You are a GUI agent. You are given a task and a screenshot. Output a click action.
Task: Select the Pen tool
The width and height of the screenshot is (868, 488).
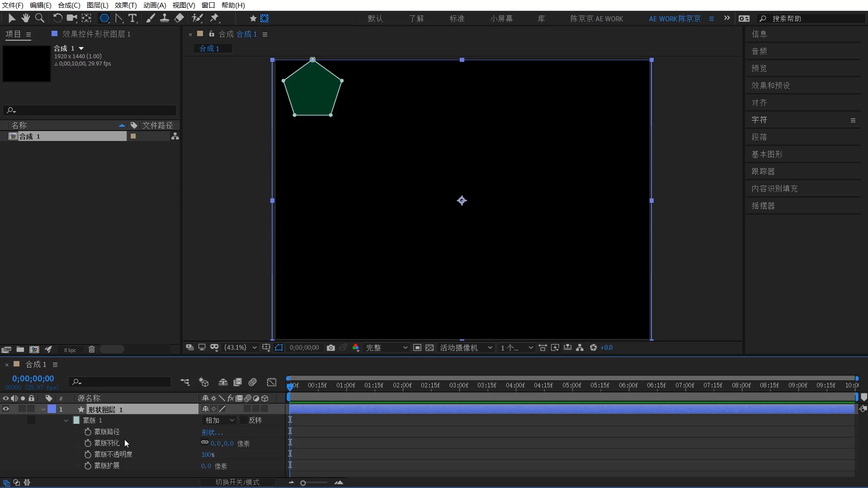[x=119, y=18]
